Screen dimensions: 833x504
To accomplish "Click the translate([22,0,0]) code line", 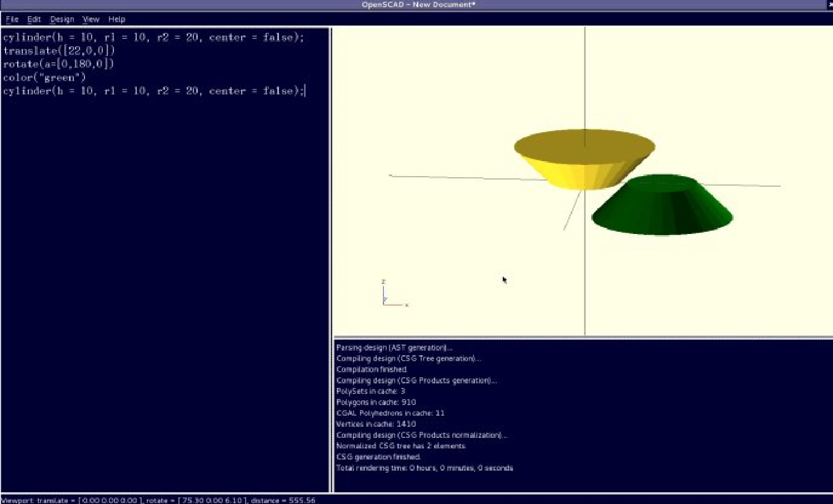I will click(x=59, y=51).
